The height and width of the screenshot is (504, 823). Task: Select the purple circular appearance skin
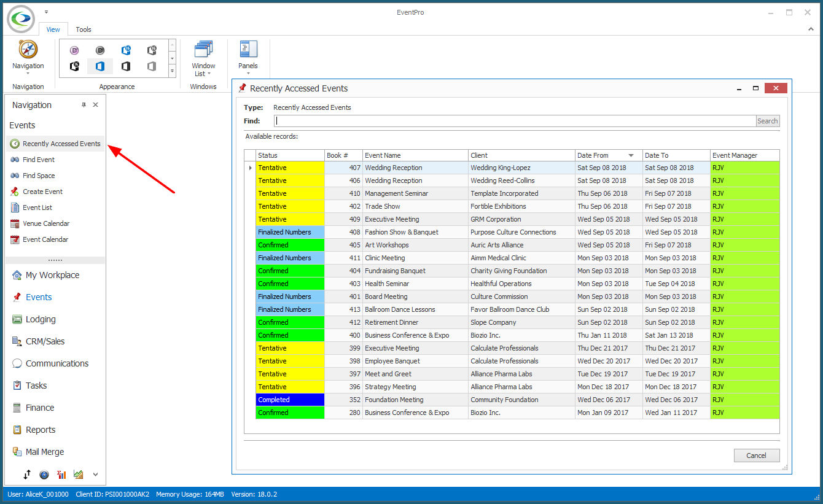(74, 50)
